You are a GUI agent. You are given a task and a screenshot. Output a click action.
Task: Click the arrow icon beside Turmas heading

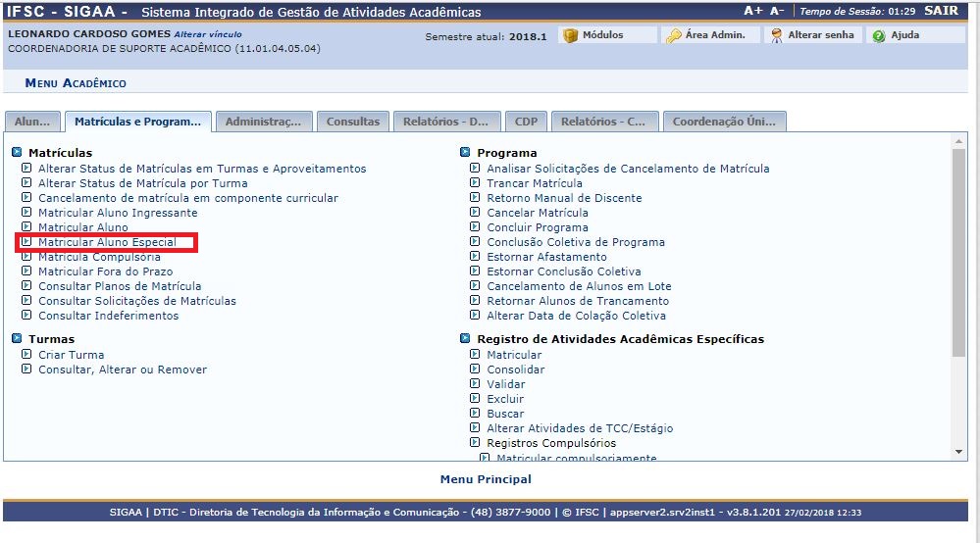tap(17, 339)
